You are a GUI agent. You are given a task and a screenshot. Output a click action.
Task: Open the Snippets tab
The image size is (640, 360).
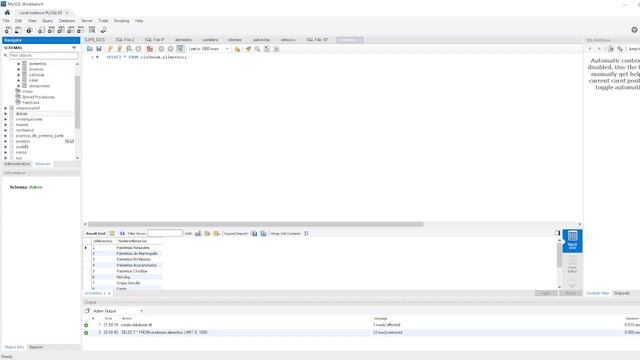(x=622, y=293)
